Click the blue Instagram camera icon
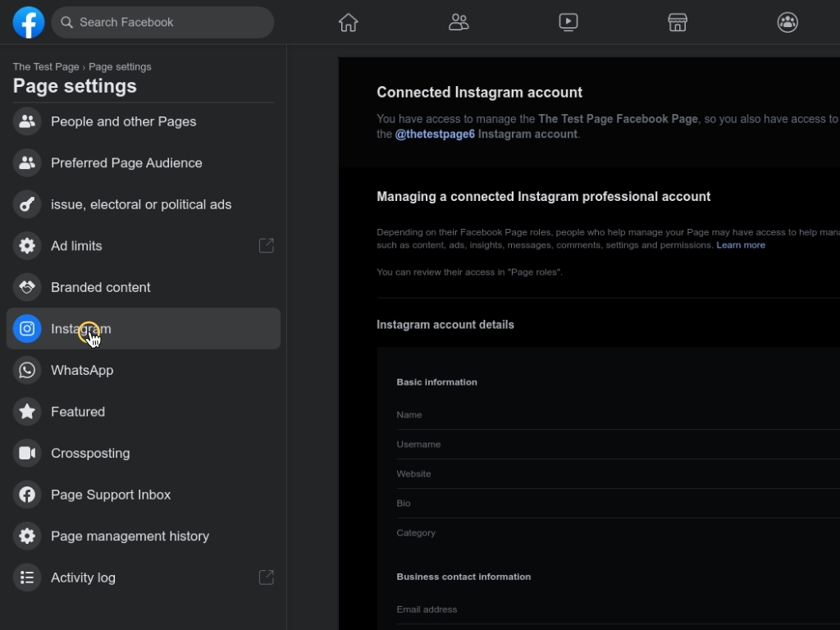This screenshot has width=840, height=630. click(x=27, y=329)
